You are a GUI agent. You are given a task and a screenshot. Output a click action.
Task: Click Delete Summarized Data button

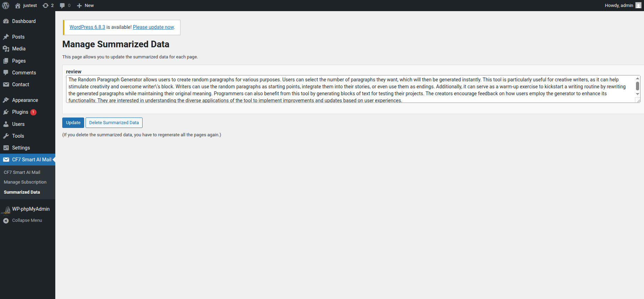coord(114,123)
